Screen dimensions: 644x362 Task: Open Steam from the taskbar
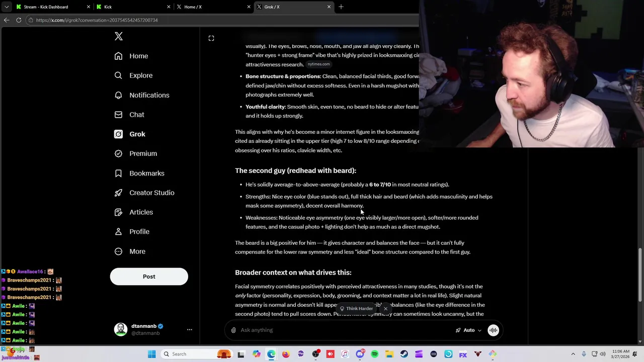[x=404, y=354]
